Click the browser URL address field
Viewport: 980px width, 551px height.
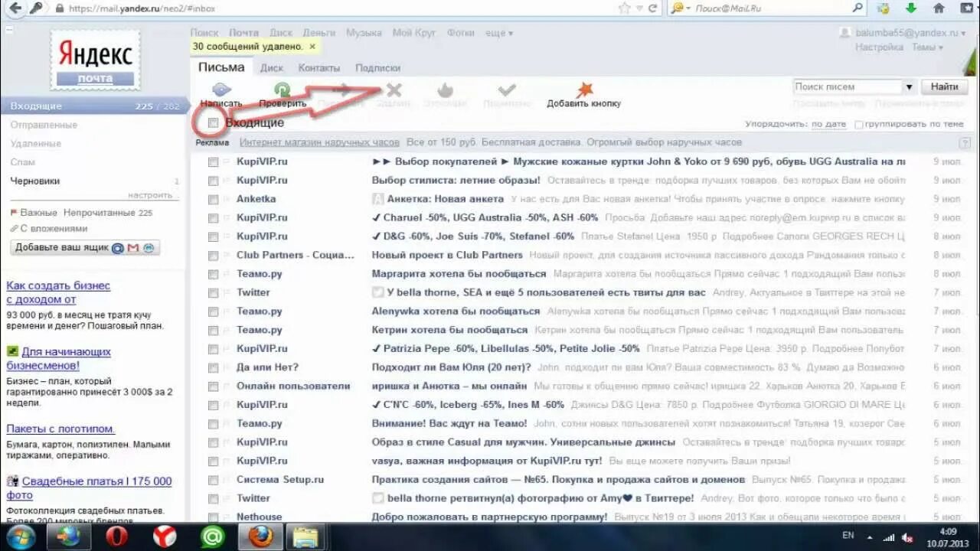click(341, 8)
